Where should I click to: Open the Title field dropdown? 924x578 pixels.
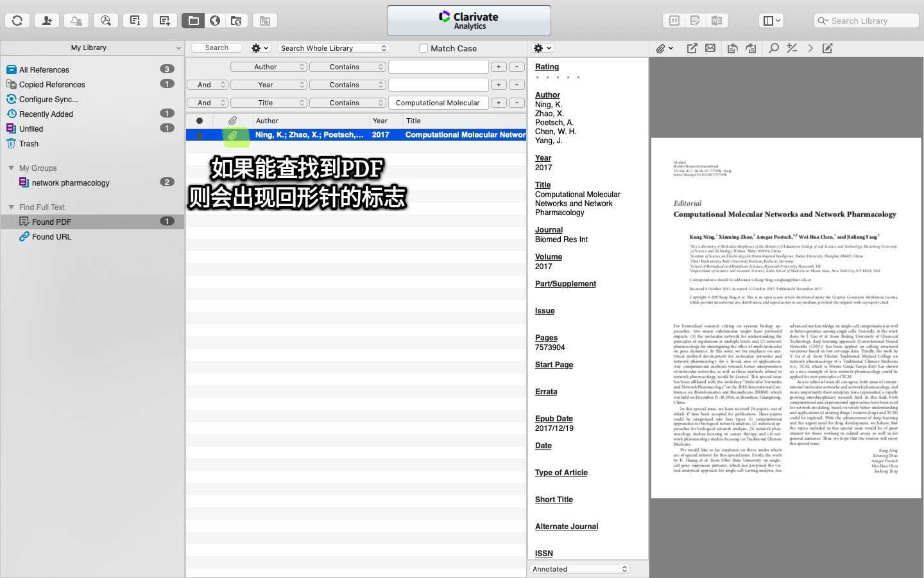pos(269,103)
